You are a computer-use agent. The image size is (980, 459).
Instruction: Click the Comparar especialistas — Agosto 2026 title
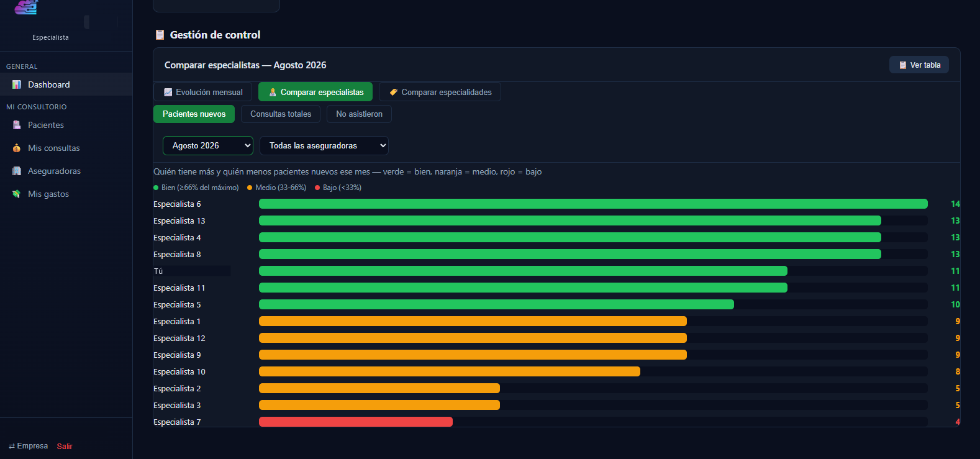[x=245, y=65]
